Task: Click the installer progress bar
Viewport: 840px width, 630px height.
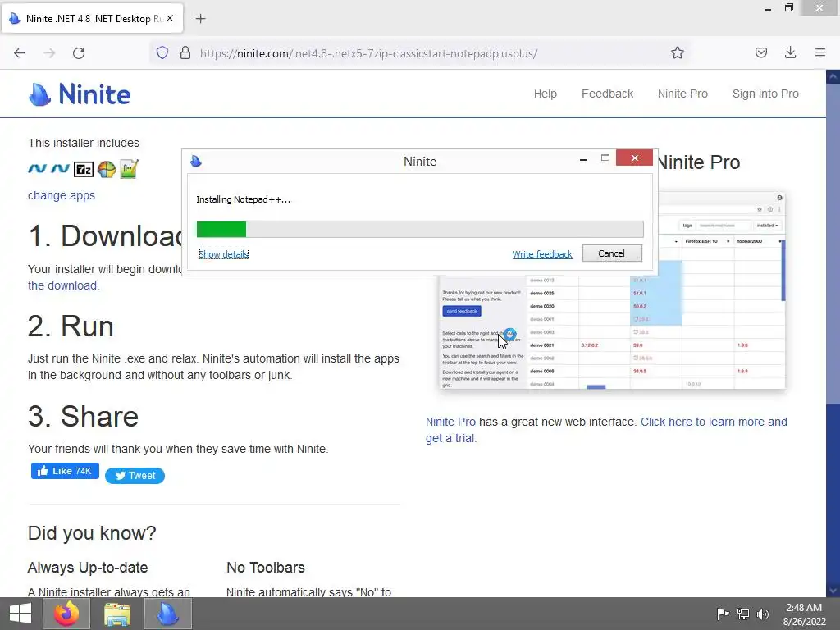Action: click(420, 230)
